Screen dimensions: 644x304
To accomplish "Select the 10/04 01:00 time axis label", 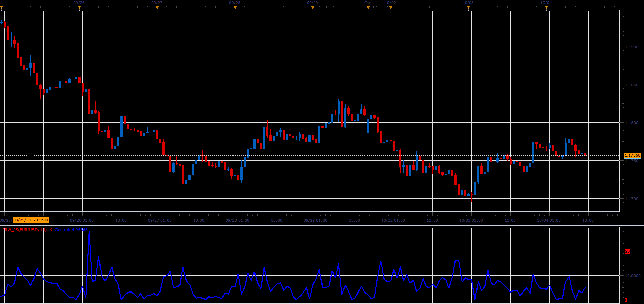I will point(549,220).
